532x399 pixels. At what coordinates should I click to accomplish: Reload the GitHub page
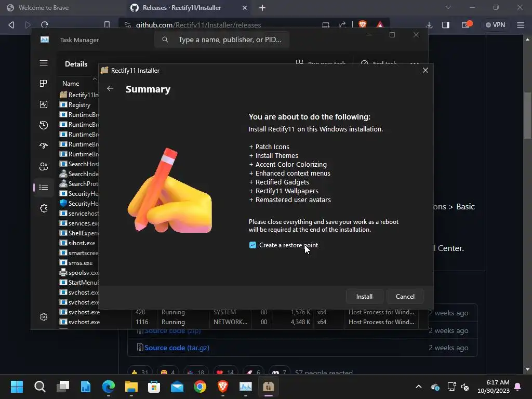click(x=45, y=25)
